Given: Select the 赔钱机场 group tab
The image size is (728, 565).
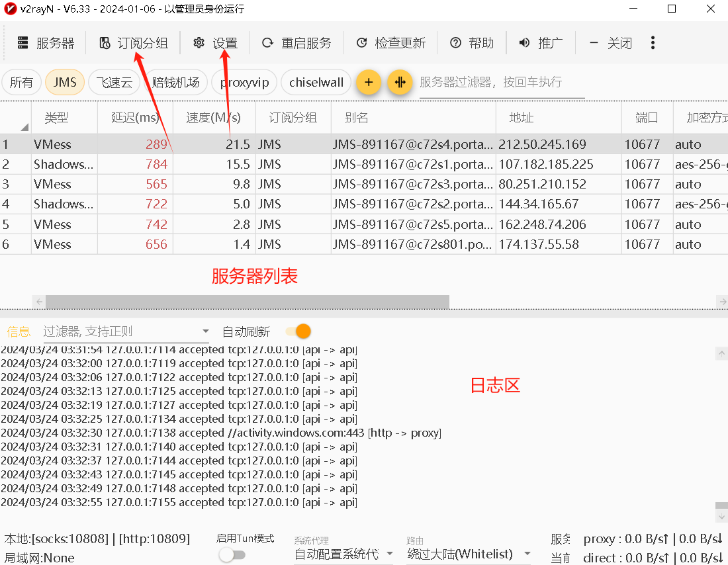Looking at the screenshot, I should pos(175,83).
